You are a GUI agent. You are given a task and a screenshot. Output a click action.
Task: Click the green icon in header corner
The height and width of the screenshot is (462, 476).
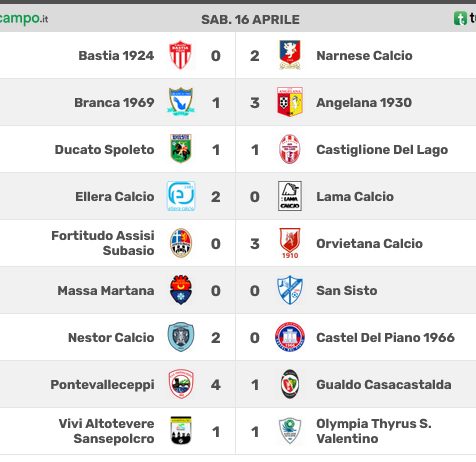coord(460,18)
